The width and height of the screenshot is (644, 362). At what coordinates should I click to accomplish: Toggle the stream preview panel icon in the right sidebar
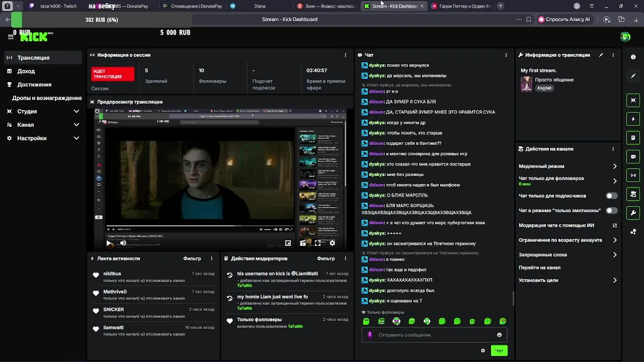(x=633, y=100)
